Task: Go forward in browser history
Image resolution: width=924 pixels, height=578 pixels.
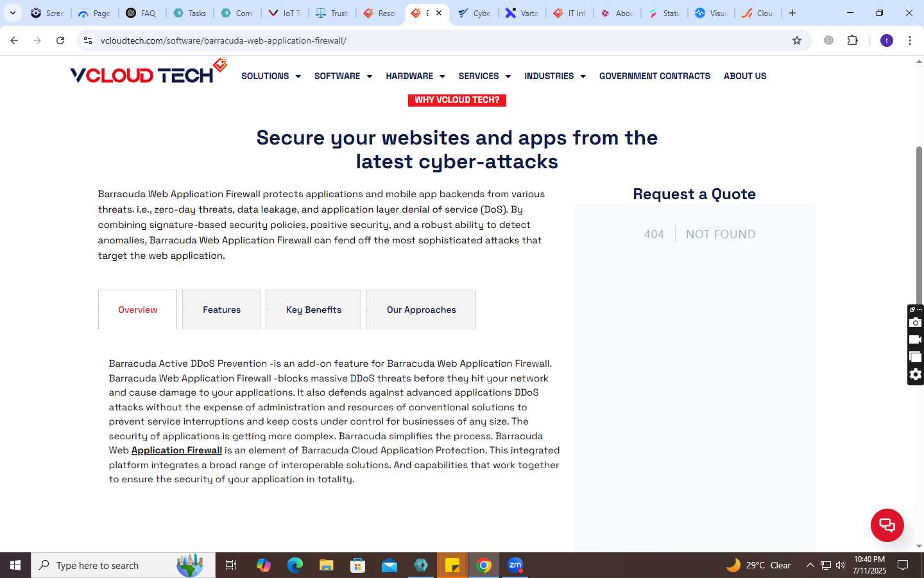Action: tap(37, 40)
